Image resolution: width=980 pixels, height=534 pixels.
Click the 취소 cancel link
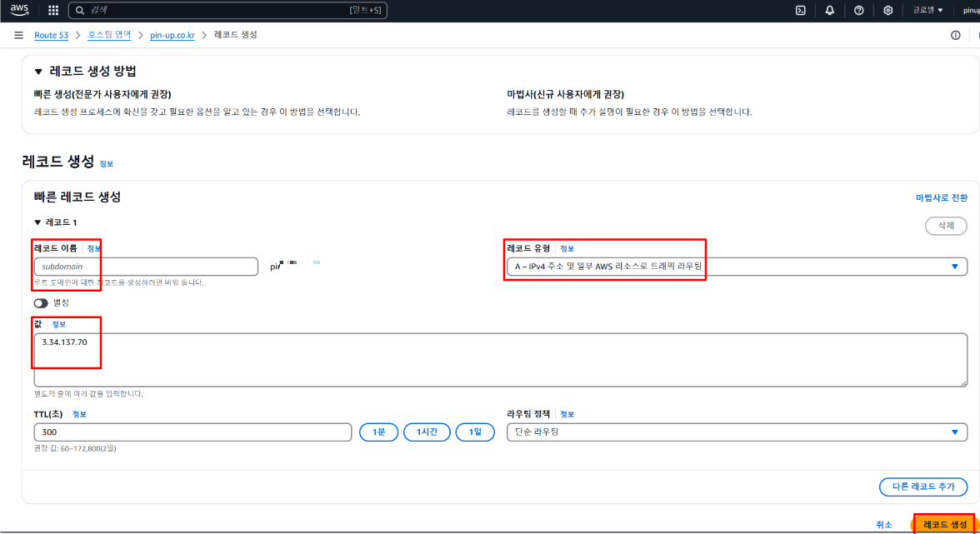[x=883, y=525]
